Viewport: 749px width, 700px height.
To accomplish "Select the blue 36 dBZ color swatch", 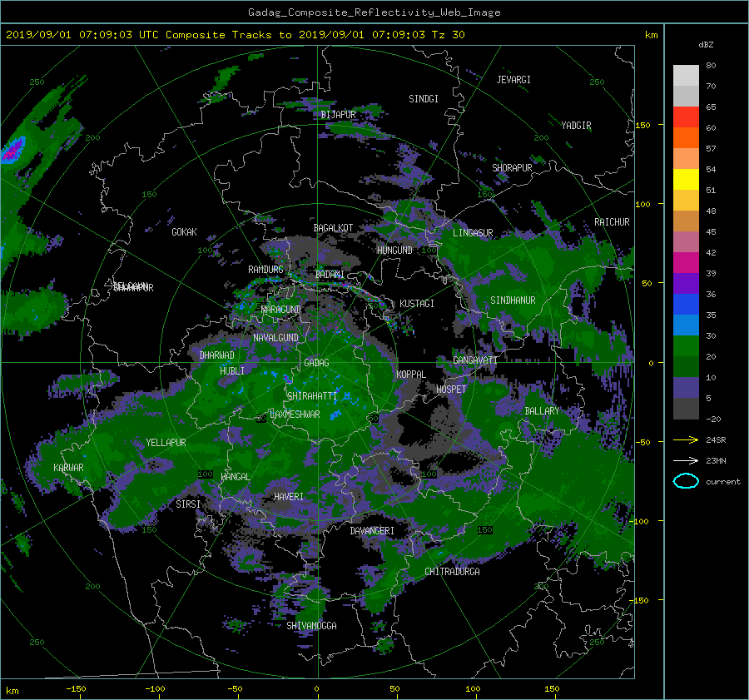I will [686, 305].
